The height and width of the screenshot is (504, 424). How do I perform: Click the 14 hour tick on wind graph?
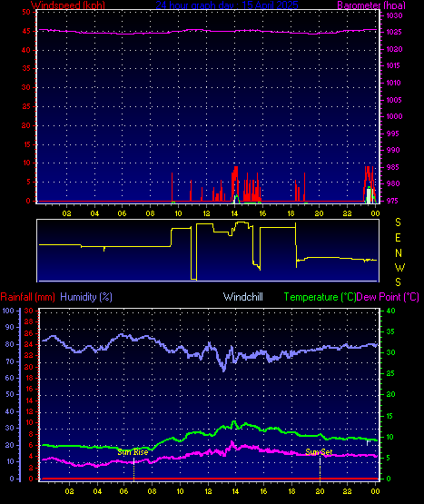[x=234, y=213]
